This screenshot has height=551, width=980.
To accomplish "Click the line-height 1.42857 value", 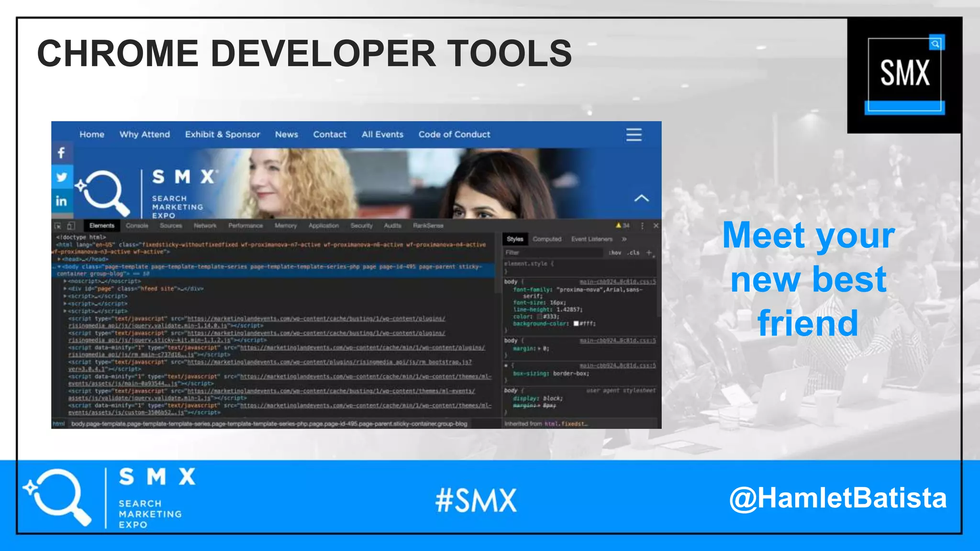I will coord(569,309).
